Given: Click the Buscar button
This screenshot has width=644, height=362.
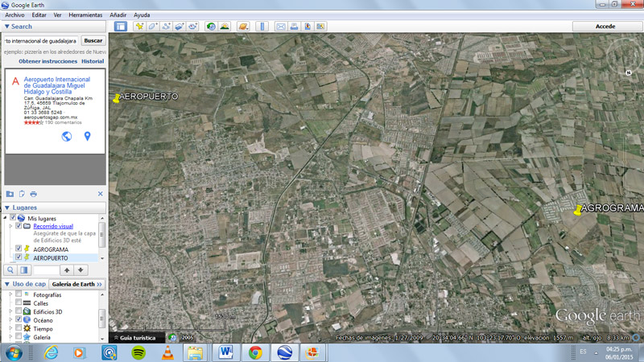Looking at the screenshot, I should 93,41.
